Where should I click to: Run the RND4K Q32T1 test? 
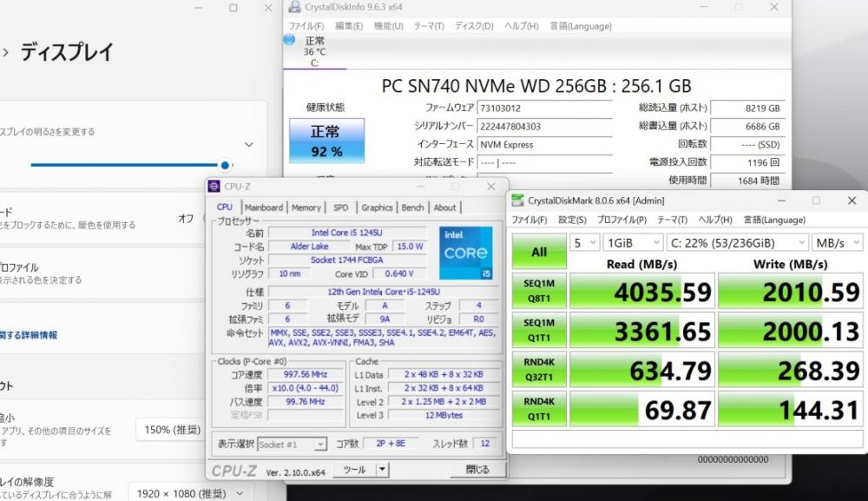click(x=539, y=370)
